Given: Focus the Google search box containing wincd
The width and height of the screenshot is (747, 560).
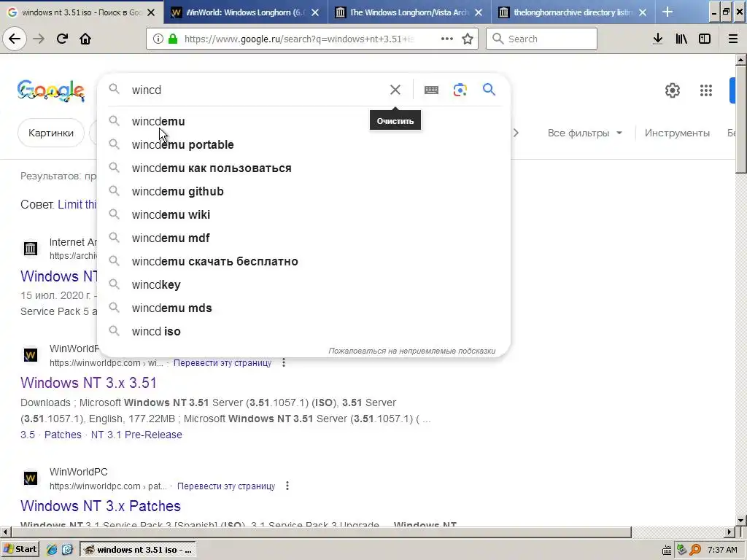Looking at the screenshot, I should click(258, 90).
